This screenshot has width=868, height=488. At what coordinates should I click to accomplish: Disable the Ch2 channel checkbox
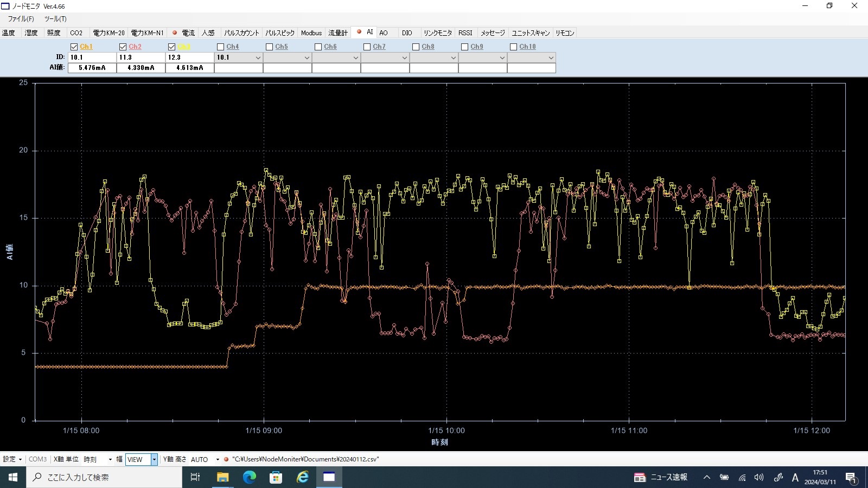tap(123, 47)
